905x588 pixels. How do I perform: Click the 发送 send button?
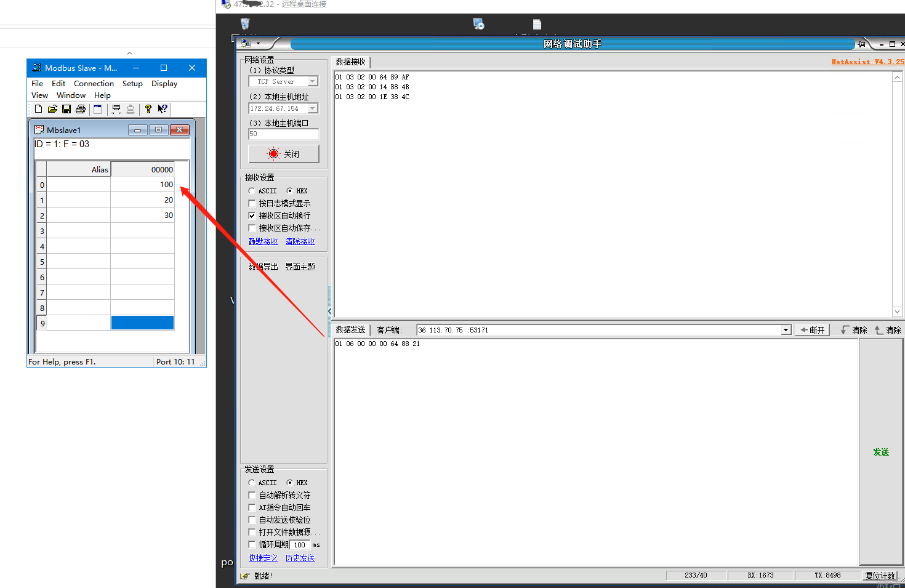click(881, 452)
